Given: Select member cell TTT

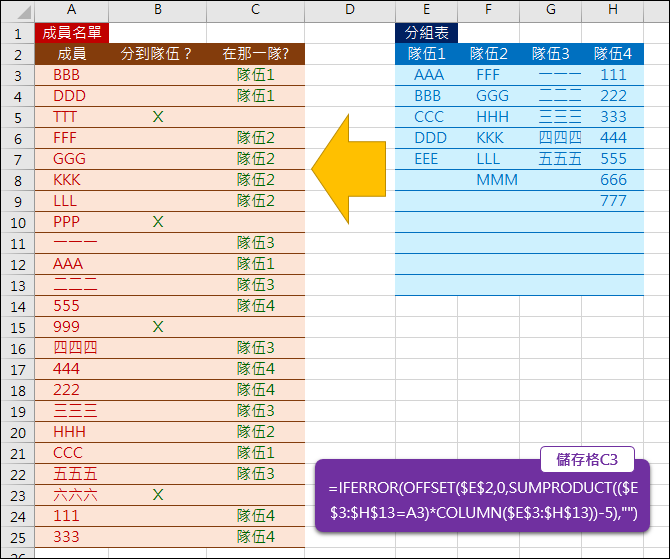Looking at the screenshot, I should point(72,117).
